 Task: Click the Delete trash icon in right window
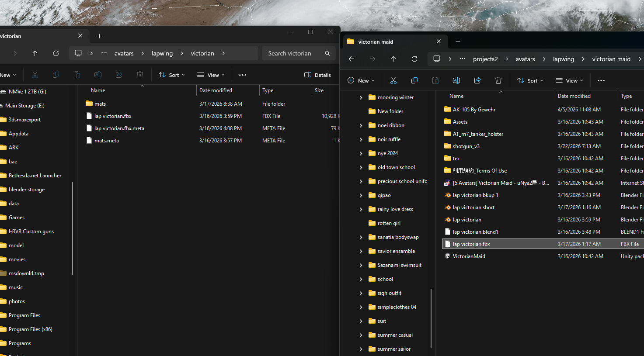coord(498,80)
